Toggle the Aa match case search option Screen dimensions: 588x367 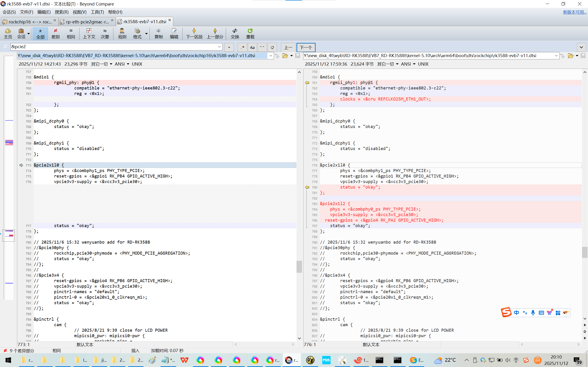point(252,47)
